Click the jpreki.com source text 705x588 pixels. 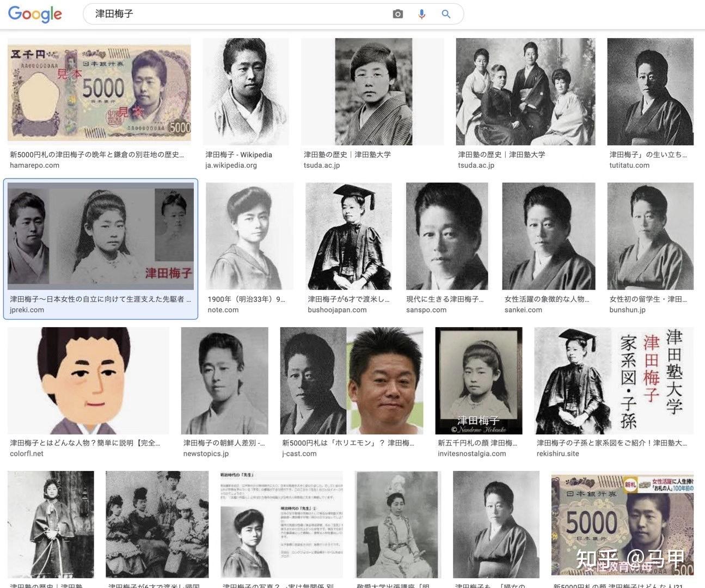pos(27,310)
